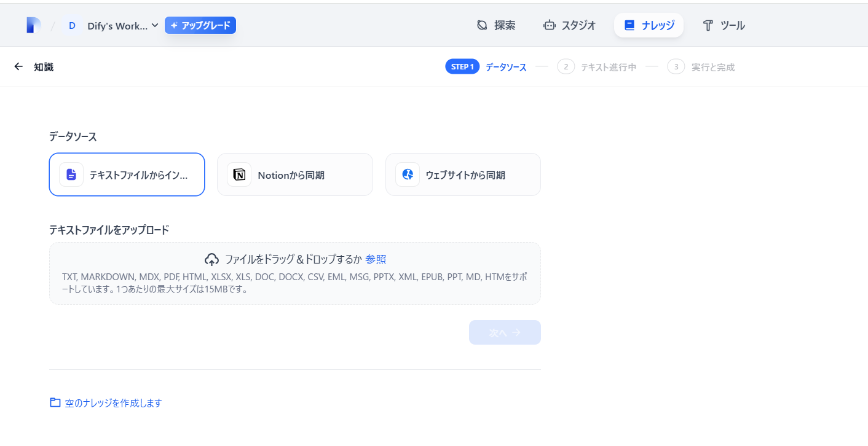Image resolution: width=868 pixels, height=446 pixels.
Task: Click the back arrow beside 知識
Action: tap(18, 66)
